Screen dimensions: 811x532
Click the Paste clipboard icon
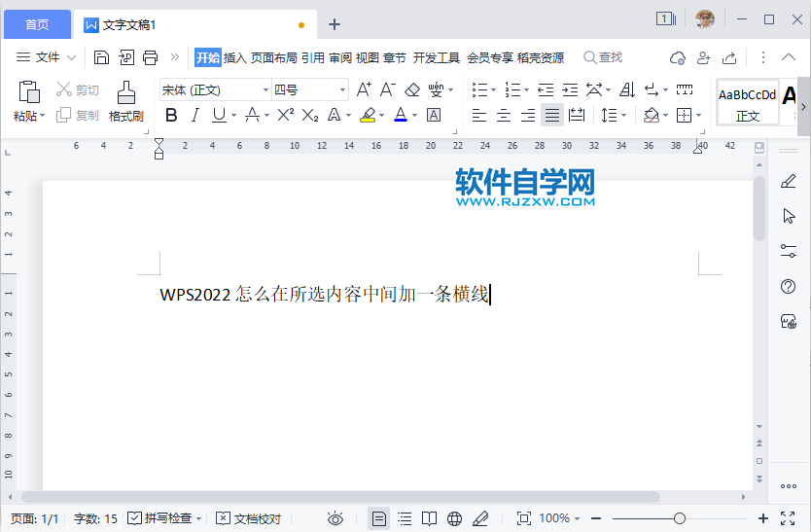29,92
